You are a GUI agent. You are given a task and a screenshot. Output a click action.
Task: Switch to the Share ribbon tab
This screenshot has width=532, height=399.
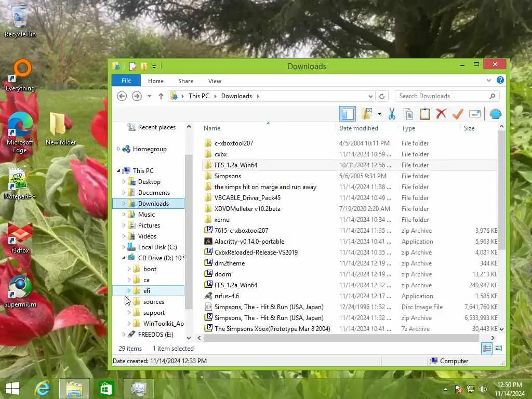185,81
